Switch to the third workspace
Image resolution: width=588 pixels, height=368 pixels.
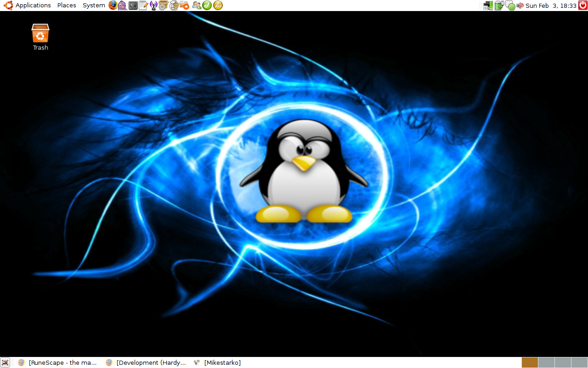point(563,362)
